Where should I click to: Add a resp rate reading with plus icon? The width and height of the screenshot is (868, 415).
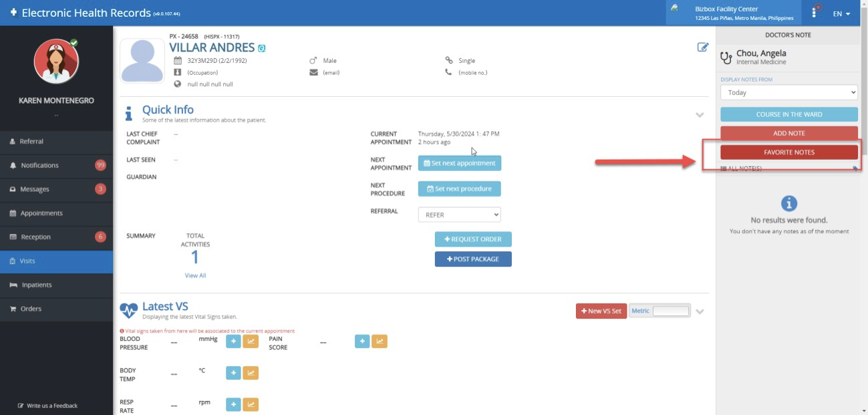pos(233,404)
